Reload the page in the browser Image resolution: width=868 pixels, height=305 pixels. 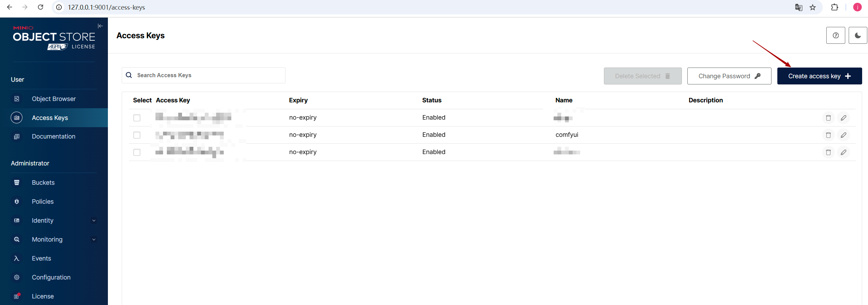pos(40,7)
